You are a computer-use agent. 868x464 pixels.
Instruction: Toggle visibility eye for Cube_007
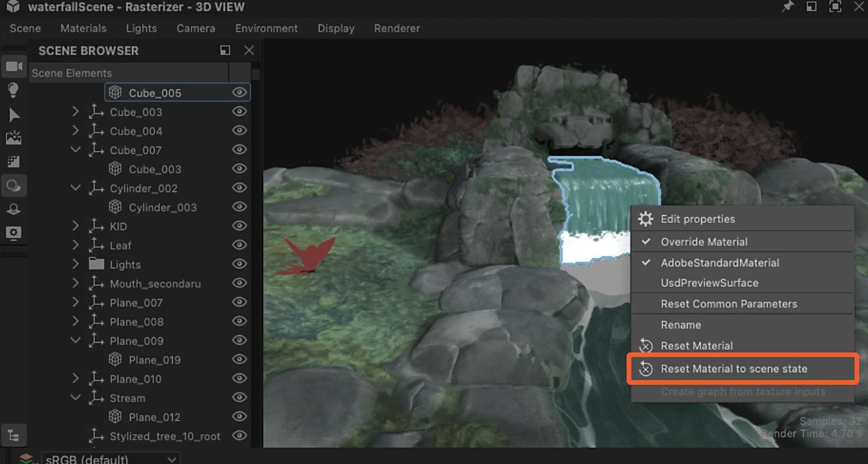coord(239,149)
